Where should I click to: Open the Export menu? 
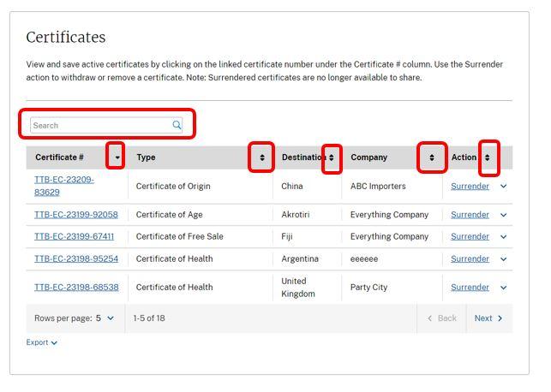click(42, 342)
